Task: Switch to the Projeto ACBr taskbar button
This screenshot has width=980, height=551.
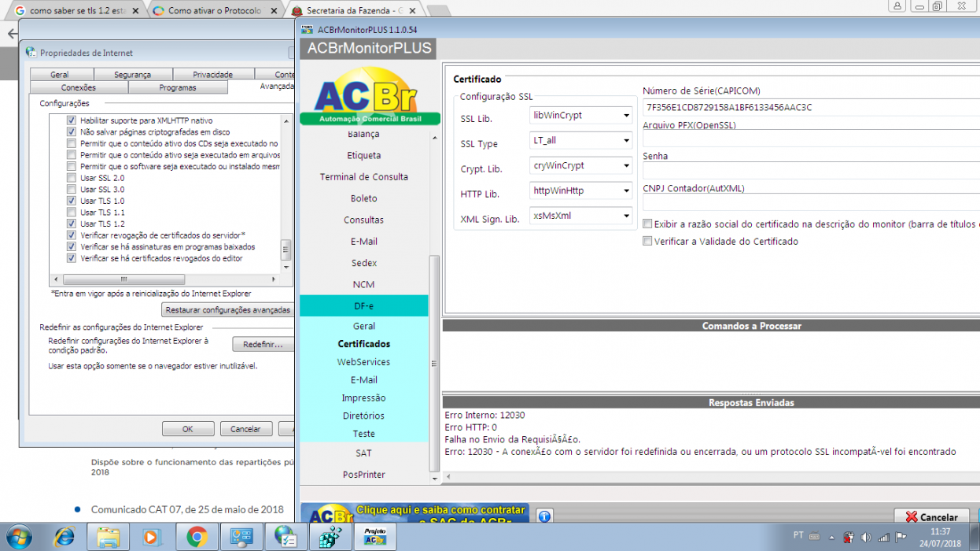Action: (x=374, y=538)
